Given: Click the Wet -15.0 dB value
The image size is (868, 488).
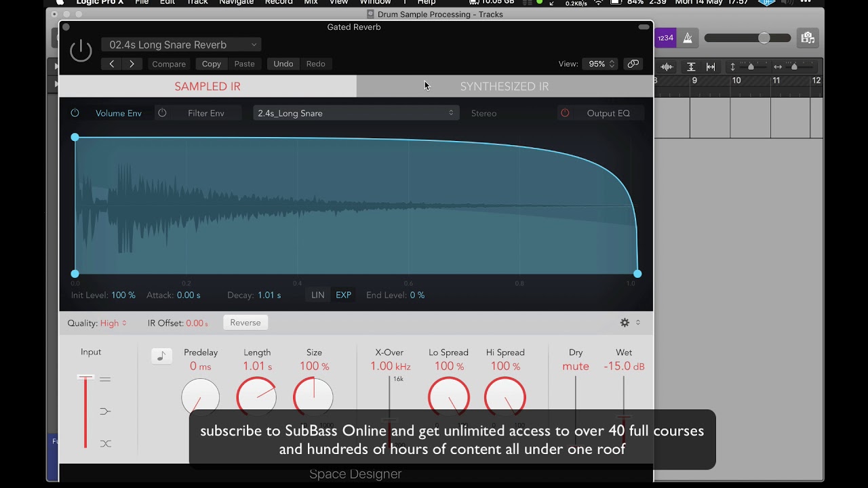Looking at the screenshot, I should pos(624,367).
